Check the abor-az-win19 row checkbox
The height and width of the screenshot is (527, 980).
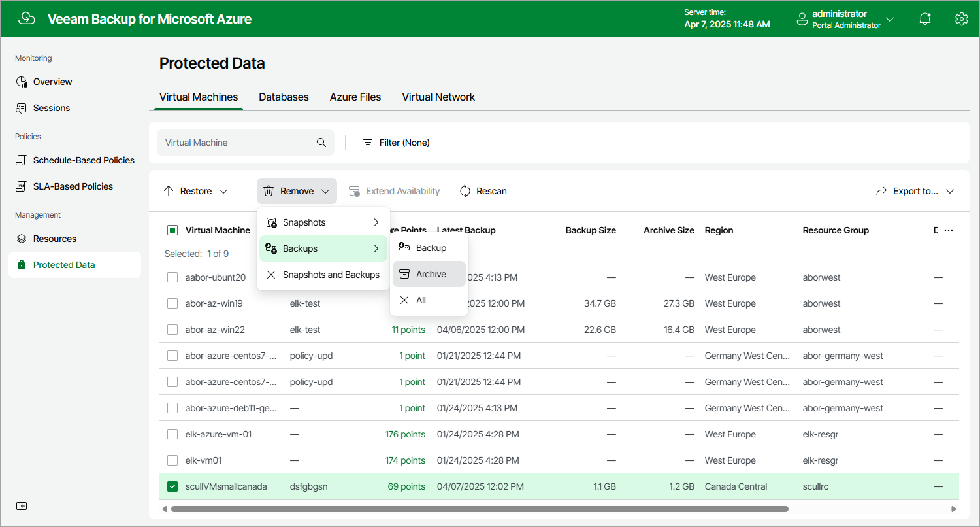coord(172,303)
